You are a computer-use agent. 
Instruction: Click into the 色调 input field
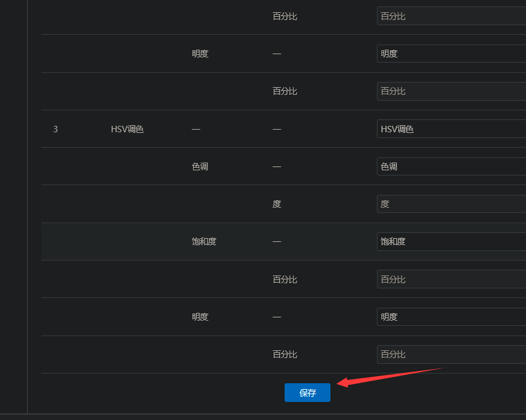[452, 166]
